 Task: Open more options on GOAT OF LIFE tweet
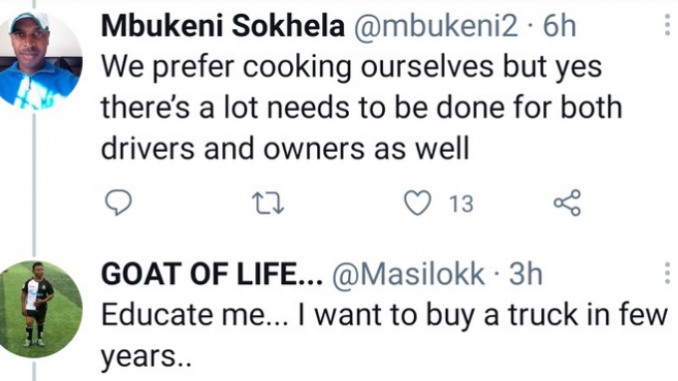(x=667, y=273)
